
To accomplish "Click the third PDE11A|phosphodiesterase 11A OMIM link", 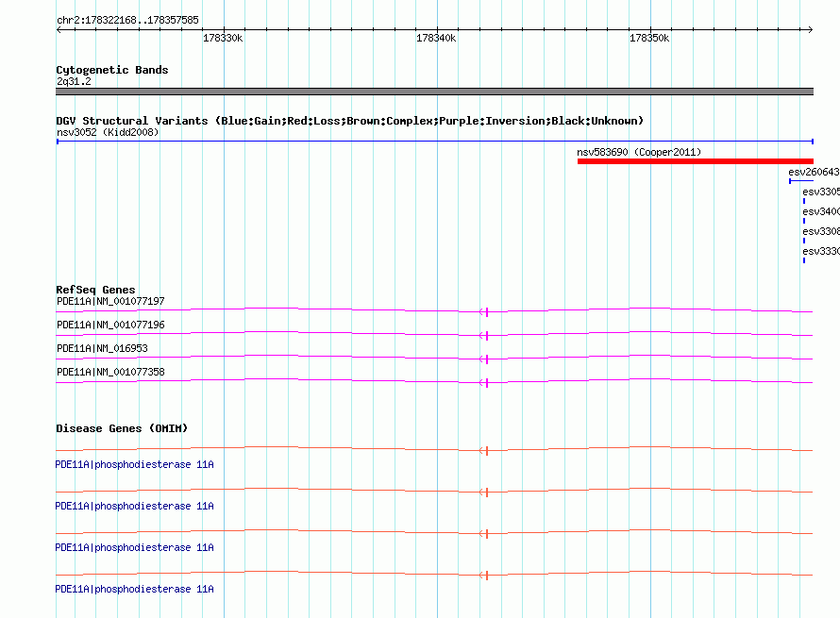I will pos(134,547).
